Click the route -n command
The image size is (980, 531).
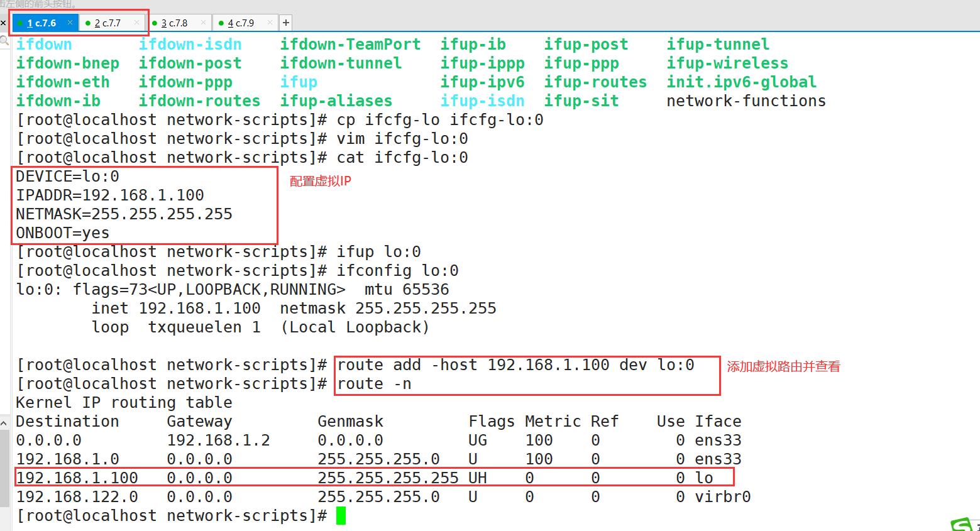pyautogui.click(x=374, y=384)
